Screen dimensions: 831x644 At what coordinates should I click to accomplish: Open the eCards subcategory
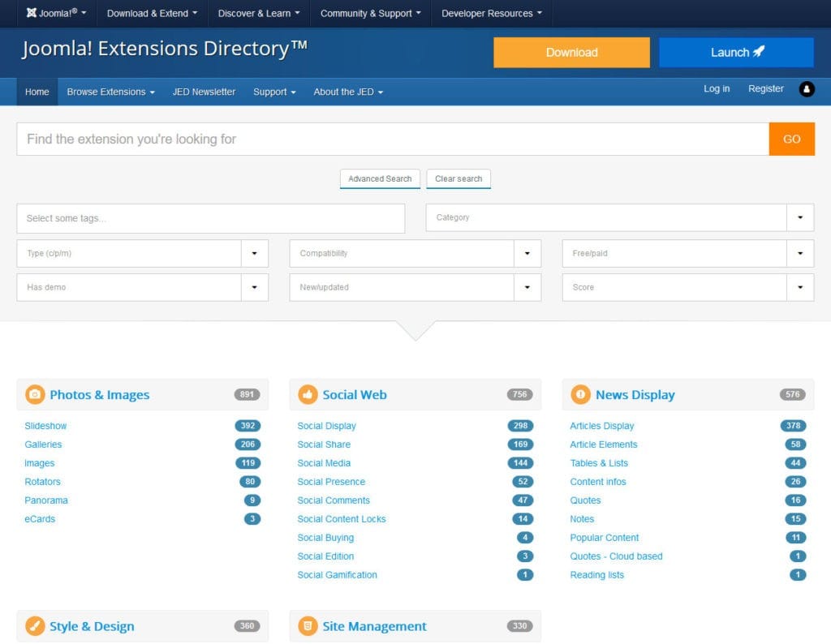(x=40, y=519)
